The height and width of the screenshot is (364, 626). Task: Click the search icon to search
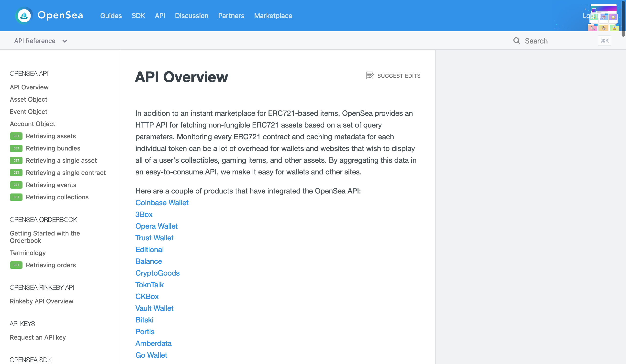[x=516, y=41]
